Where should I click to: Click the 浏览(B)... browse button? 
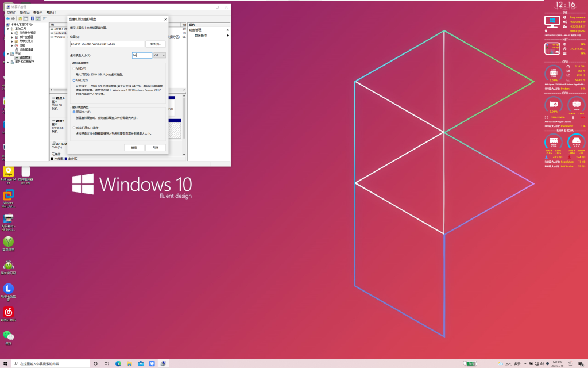(155, 44)
